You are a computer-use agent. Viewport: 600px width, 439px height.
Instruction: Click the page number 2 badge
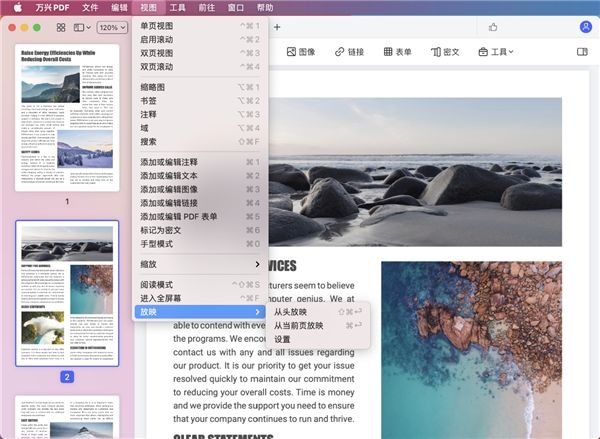tap(67, 377)
